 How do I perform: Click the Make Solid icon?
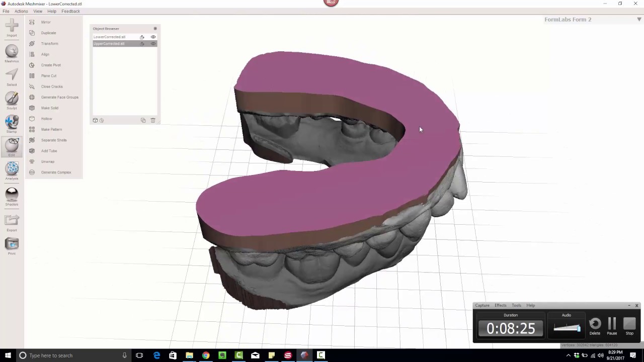[x=32, y=108]
